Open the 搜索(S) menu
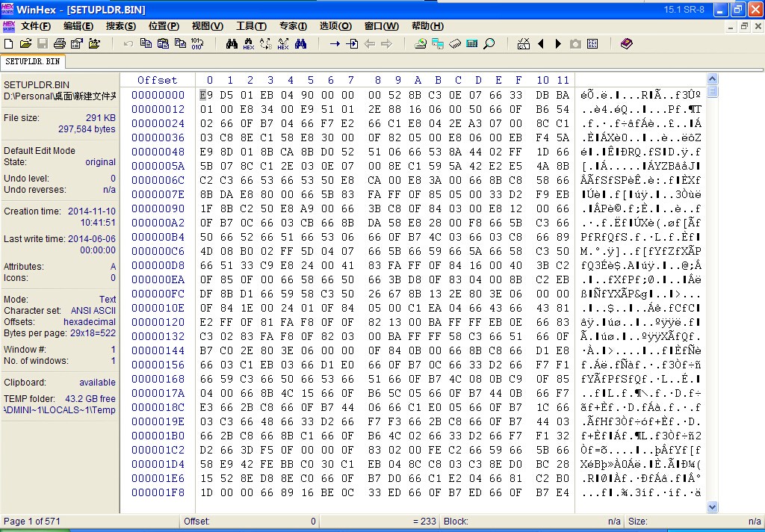The height and width of the screenshot is (532, 765). coord(121,26)
